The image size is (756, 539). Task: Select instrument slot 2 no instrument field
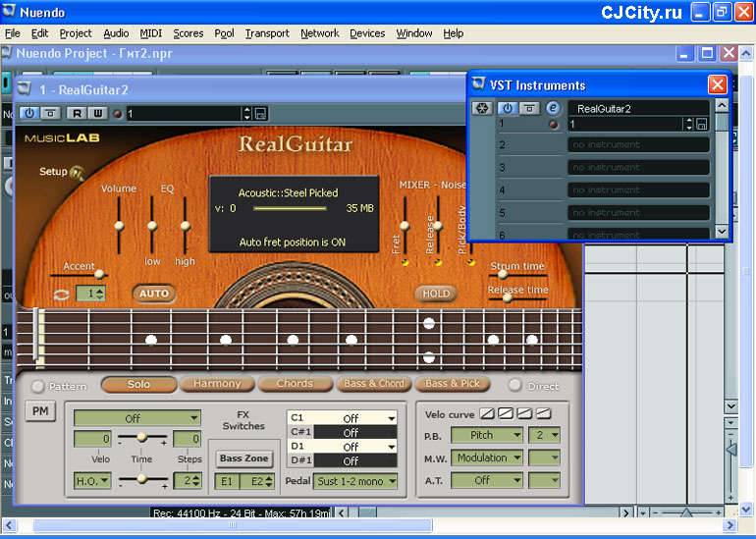pos(638,144)
